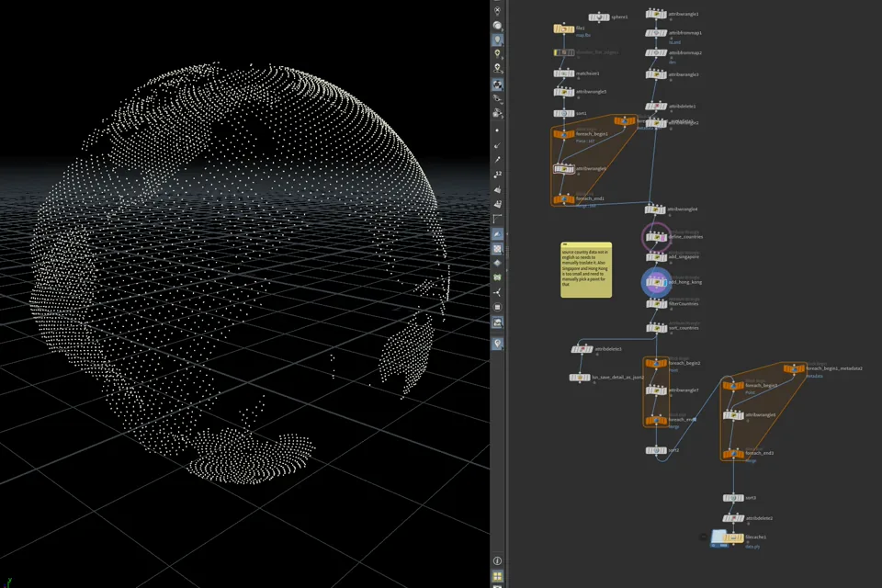Click the yellow sticky note about country data
The height and width of the screenshot is (588, 882).
[x=586, y=269]
